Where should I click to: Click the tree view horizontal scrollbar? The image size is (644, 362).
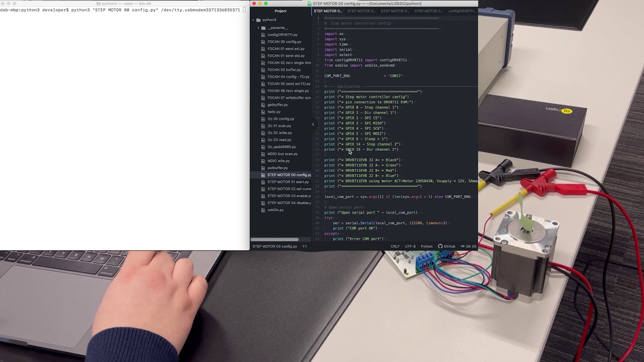click(x=275, y=239)
